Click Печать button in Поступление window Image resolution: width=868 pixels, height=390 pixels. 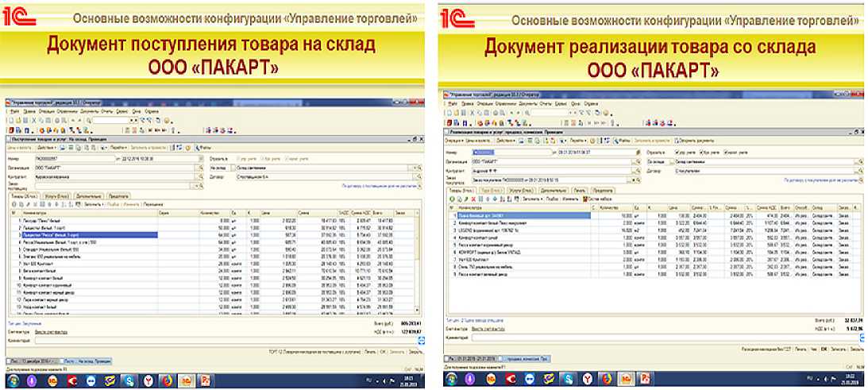(x=370, y=352)
